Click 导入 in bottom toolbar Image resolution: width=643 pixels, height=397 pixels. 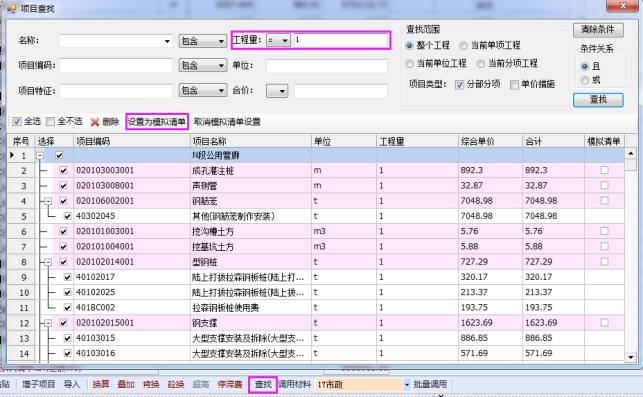[72, 385]
